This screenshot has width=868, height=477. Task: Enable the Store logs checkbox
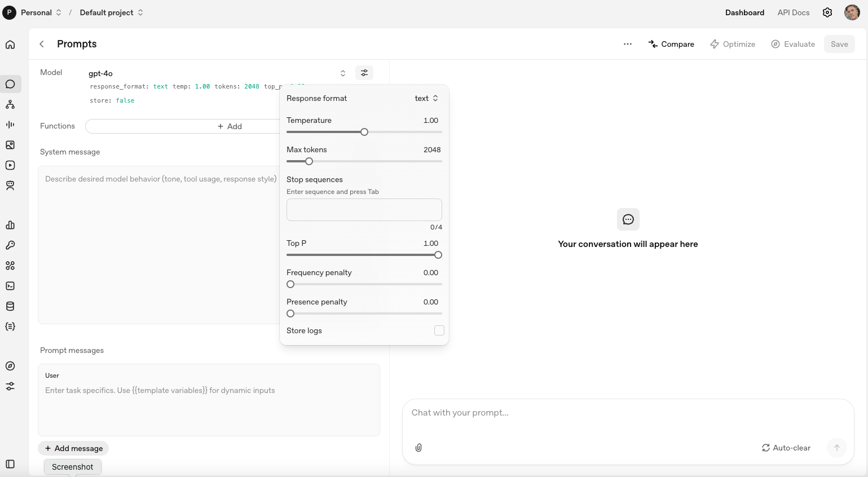[x=439, y=330]
